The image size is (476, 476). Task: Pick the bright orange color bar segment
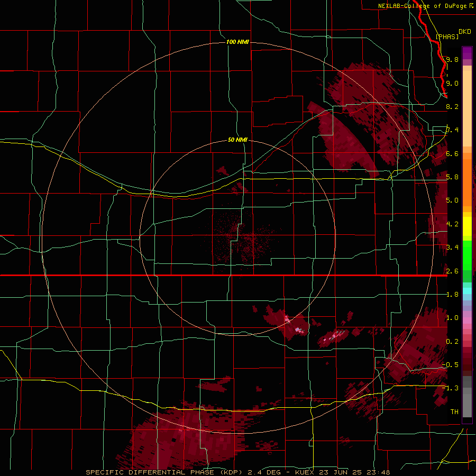pyautogui.click(x=467, y=182)
